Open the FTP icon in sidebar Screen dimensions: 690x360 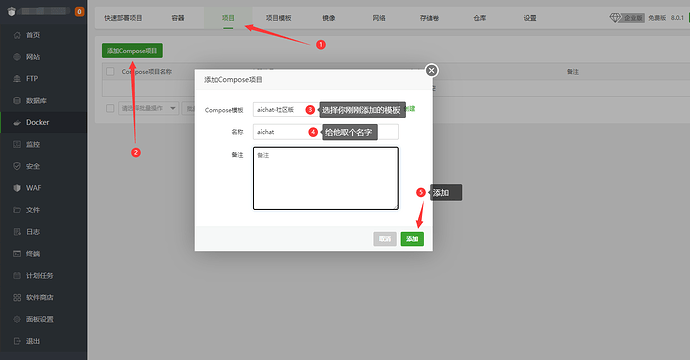tap(17, 79)
